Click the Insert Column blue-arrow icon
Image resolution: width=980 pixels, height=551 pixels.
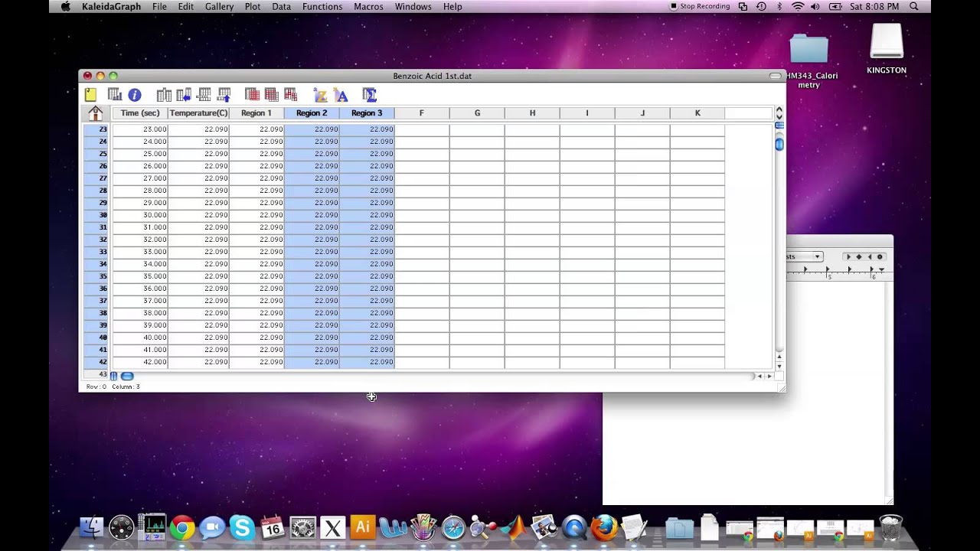184,95
